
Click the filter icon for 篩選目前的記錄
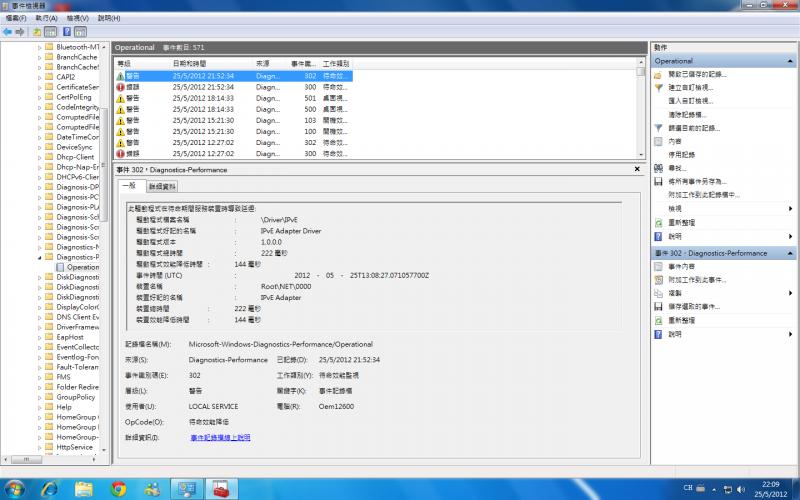[x=658, y=128]
